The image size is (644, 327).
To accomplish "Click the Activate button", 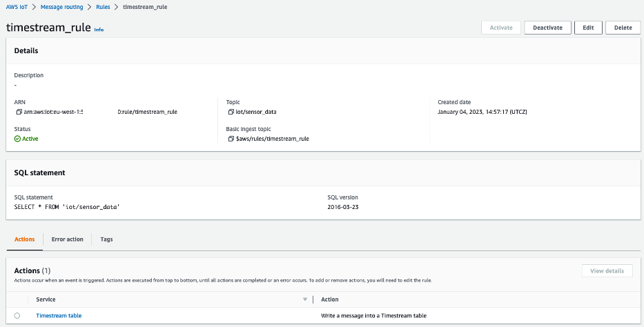I will tap(501, 28).
